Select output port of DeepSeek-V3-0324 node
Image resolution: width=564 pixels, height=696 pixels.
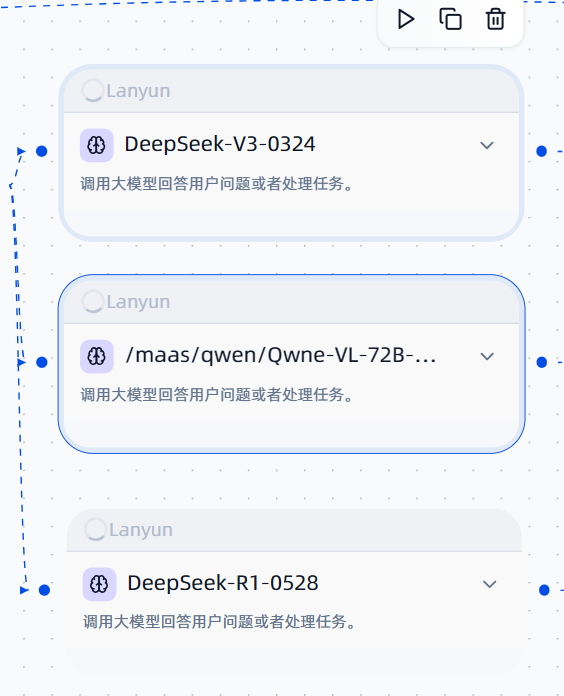(x=541, y=151)
